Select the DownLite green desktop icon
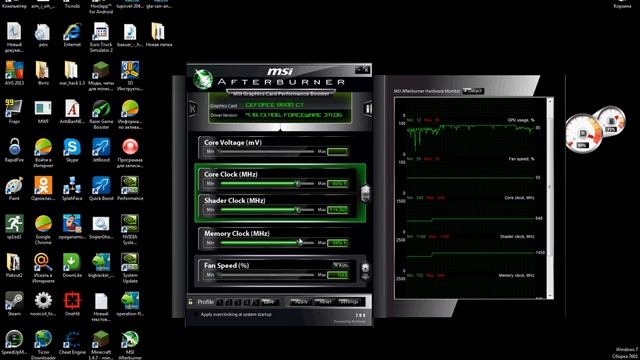This screenshot has height=360, width=640. coord(72,266)
